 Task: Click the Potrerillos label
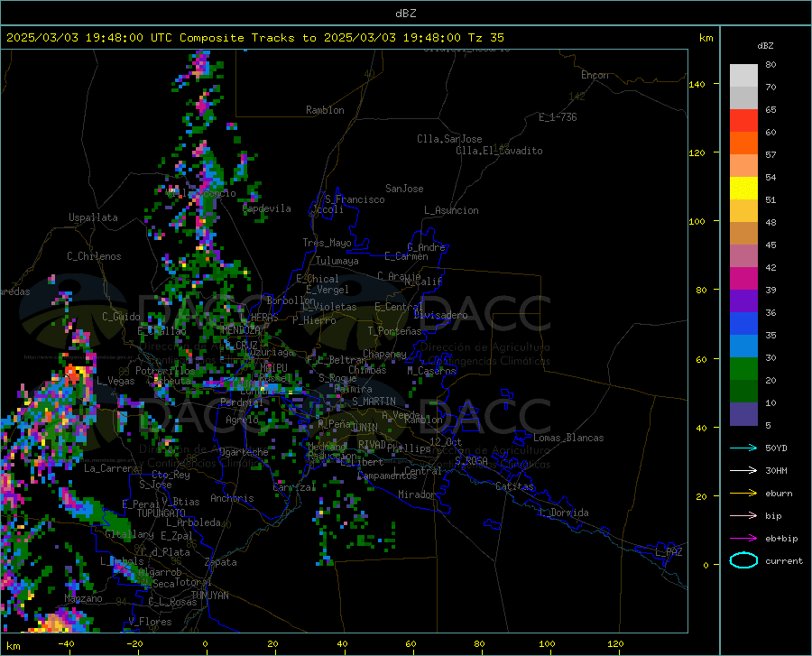tap(165, 371)
